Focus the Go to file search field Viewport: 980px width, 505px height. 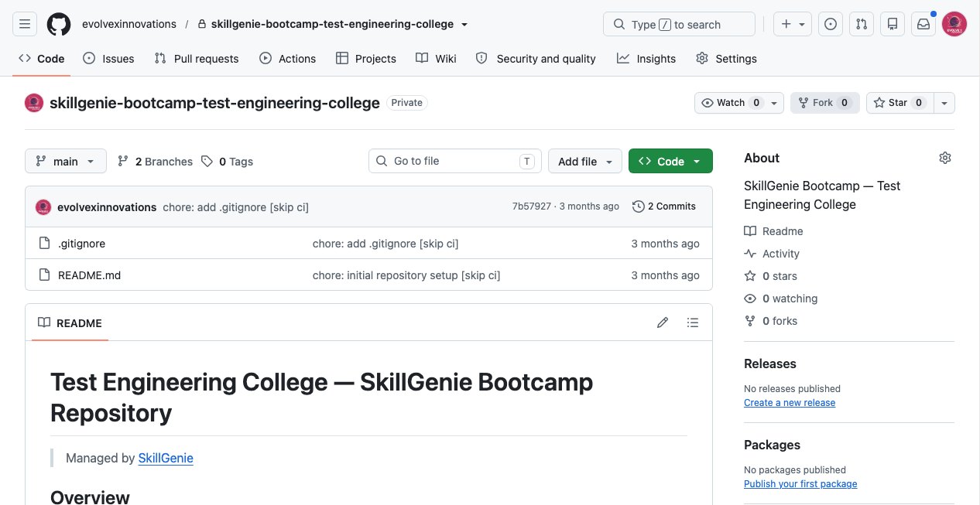pyautogui.click(x=454, y=161)
